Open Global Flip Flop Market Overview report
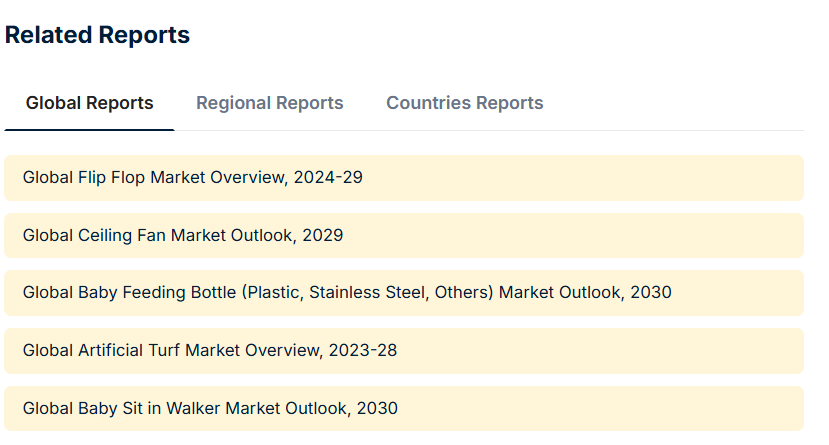Viewport: 829px width, 445px height. [192, 177]
